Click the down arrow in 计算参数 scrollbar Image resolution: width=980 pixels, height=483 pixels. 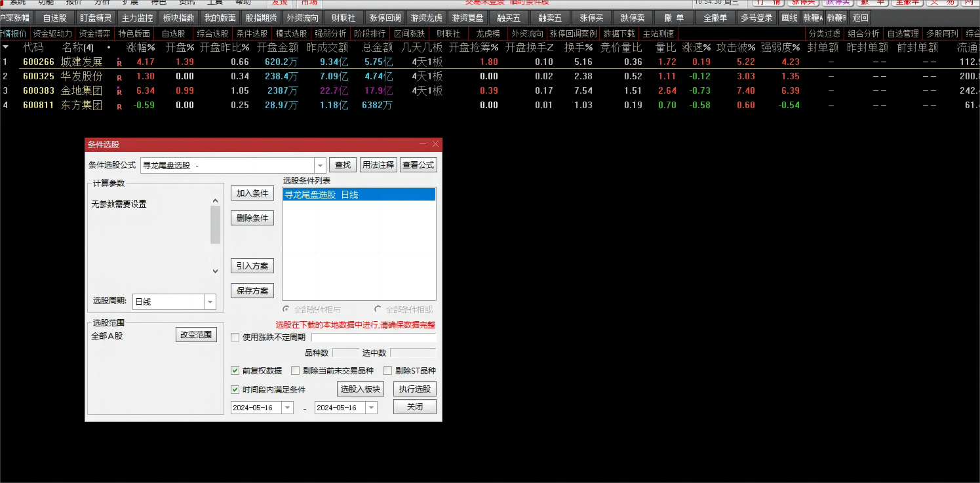click(x=215, y=271)
